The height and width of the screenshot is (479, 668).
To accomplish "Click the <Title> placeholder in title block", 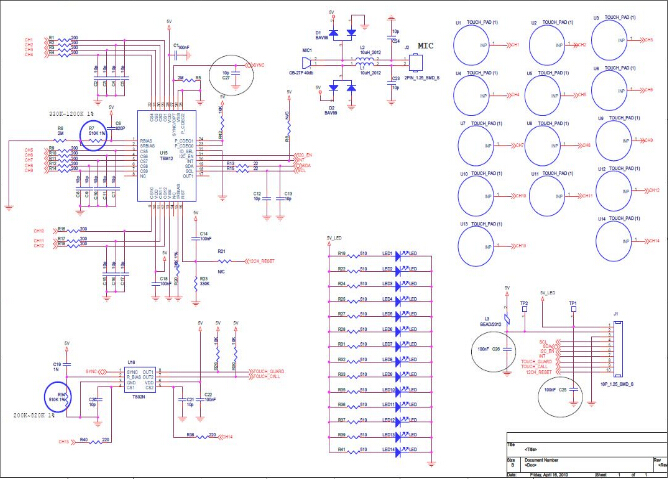I will click(531, 449).
